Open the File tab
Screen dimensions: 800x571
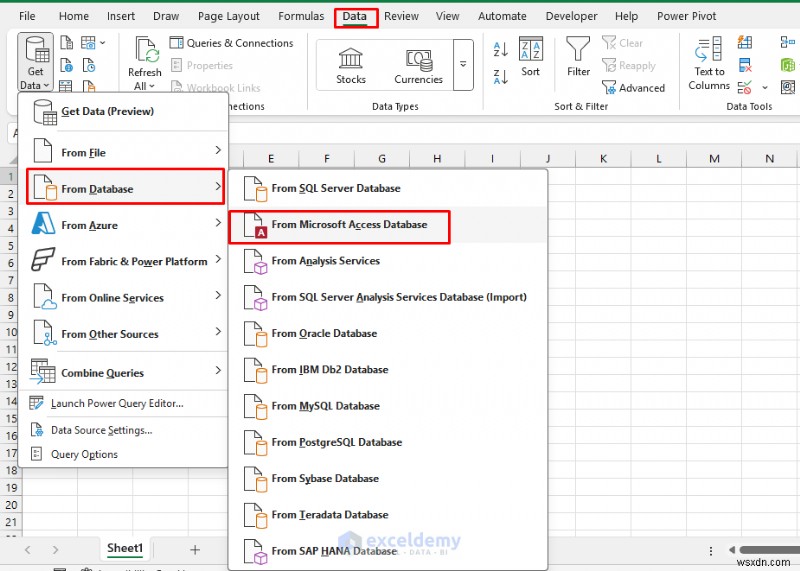27,16
